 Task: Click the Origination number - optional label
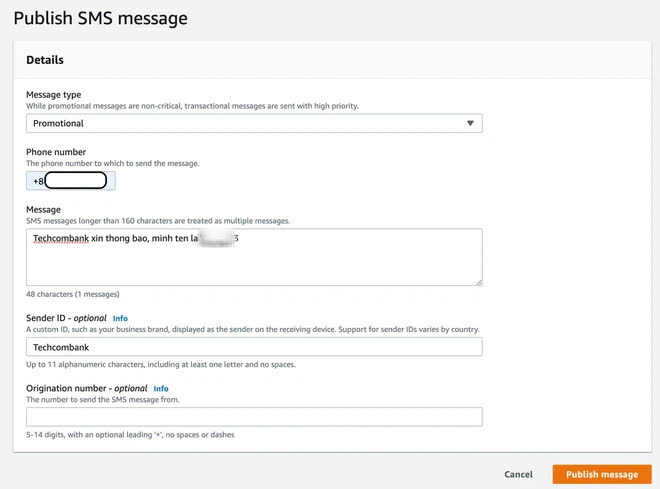87,388
